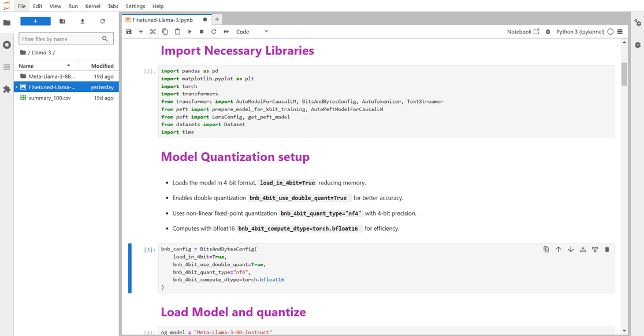This screenshot has width=644, height=336.
Task: Copy the selected cell from the toolbar
Action: pyautogui.click(x=165, y=32)
